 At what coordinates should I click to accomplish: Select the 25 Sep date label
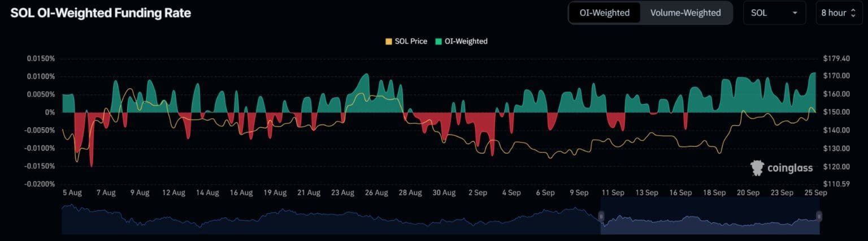[815, 193]
